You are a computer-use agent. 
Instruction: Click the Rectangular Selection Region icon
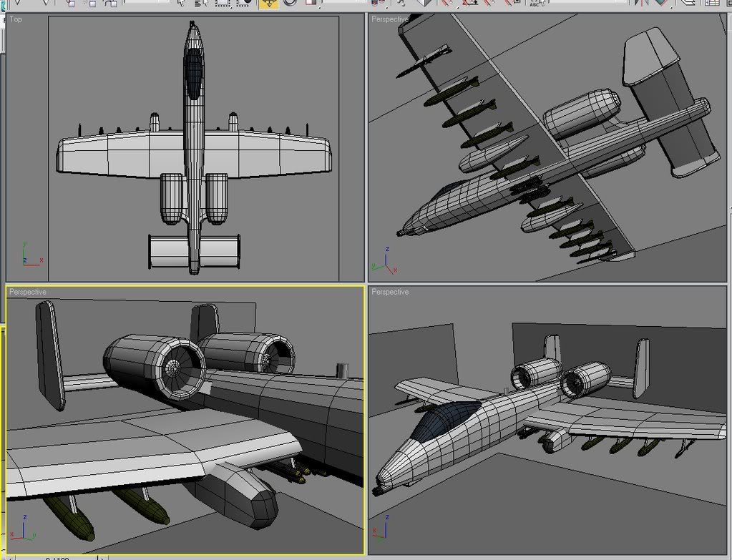coord(223,3)
